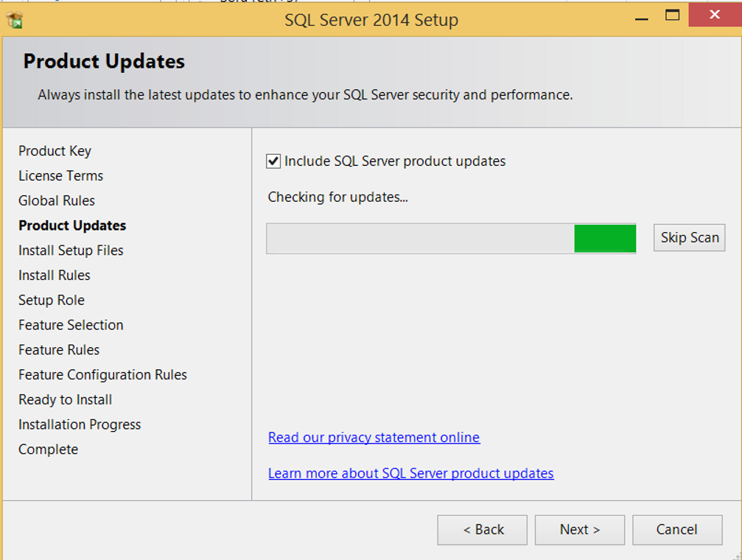This screenshot has width=742, height=560.
Task: Select Feature Selection step in sidebar
Action: point(71,325)
